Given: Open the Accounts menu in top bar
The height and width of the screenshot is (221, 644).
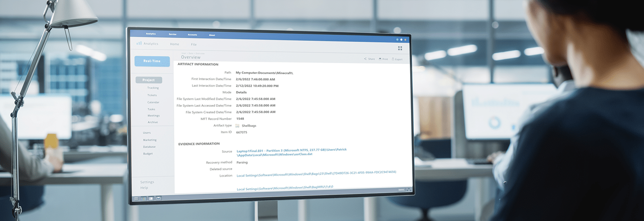Looking at the screenshot, I should click(192, 35).
